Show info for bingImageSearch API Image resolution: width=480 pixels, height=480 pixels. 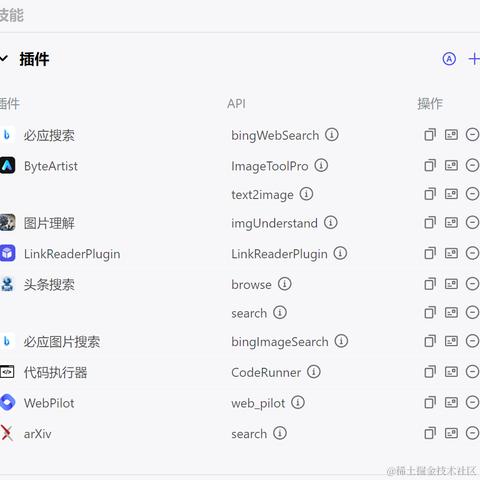[x=341, y=341]
